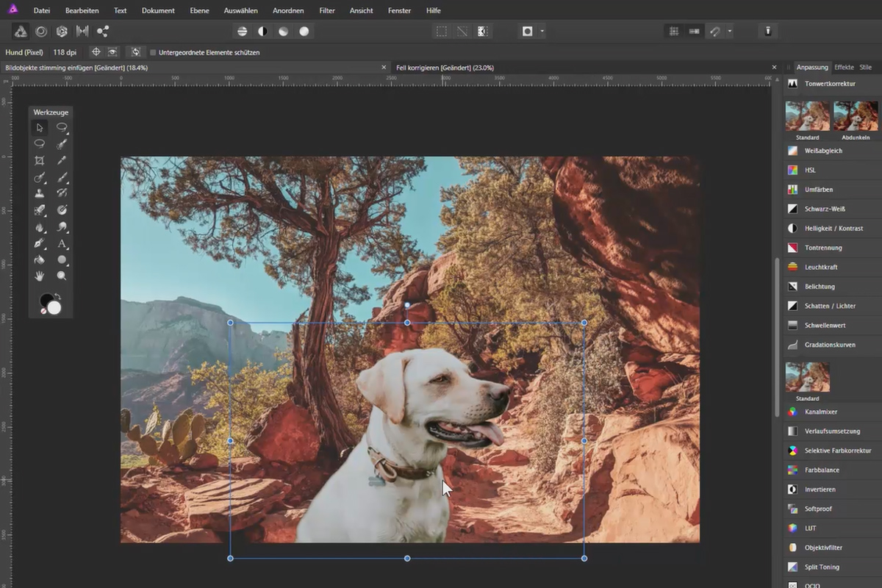Switch to the Effekte panel tab

(844, 67)
